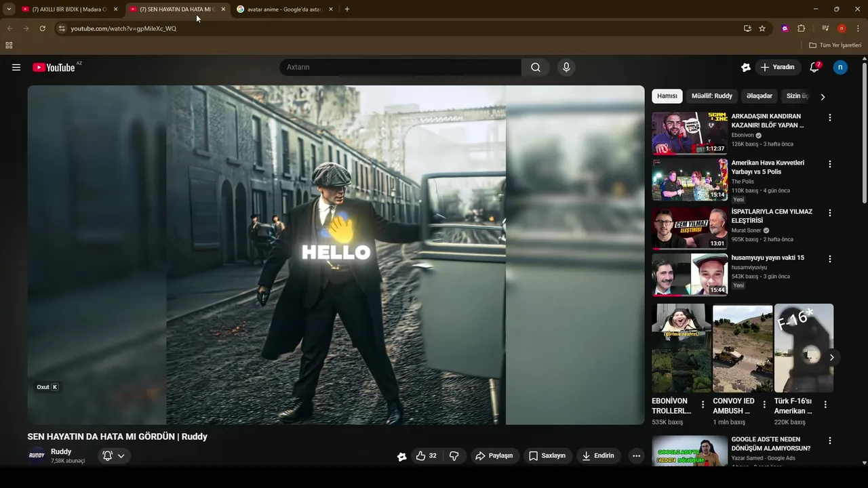The height and width of the screenshot is (488, 868).
Task: Open the options menu for the İSPATLARIYLA CEM YILMAZ video
Action: point(829,213)
